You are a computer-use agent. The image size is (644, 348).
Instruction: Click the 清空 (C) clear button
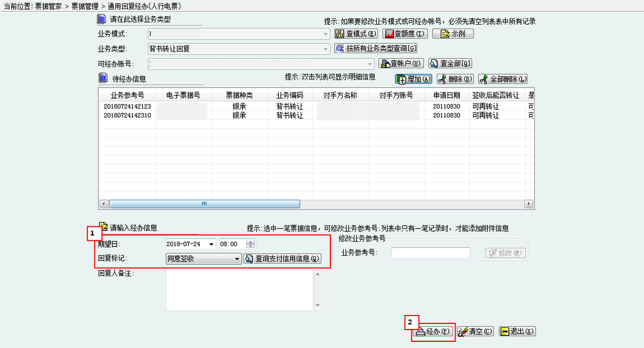(x=476, y=332)
